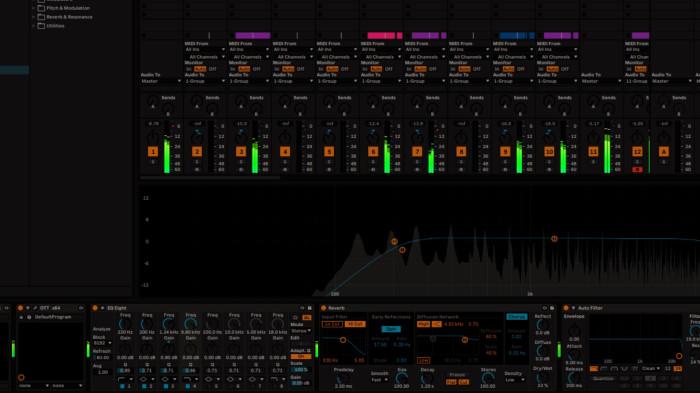This screenshot has width=700, height=393.
Task: Toggle the EQ Eight device activator
Action: [95, 308]
